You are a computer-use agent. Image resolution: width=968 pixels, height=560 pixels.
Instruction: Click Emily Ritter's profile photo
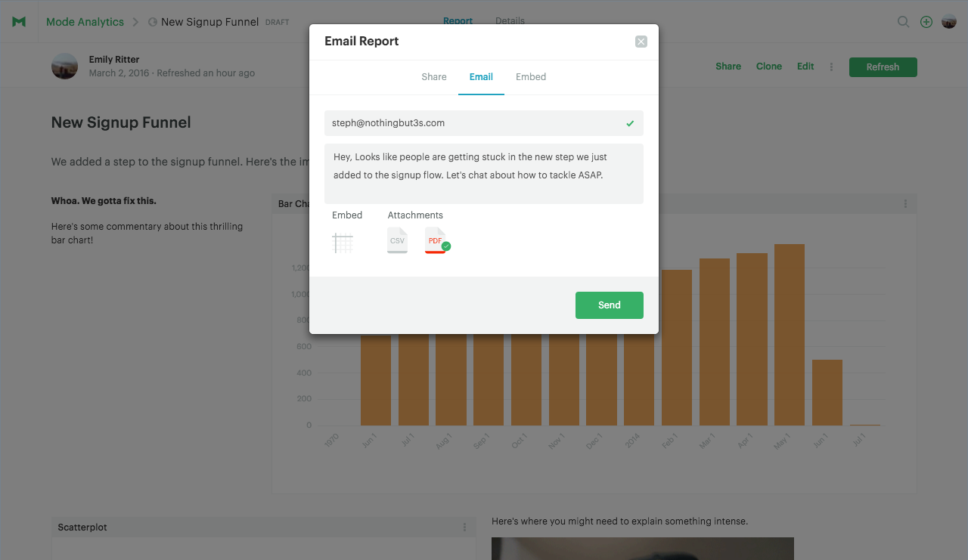(x=64, y=67)
